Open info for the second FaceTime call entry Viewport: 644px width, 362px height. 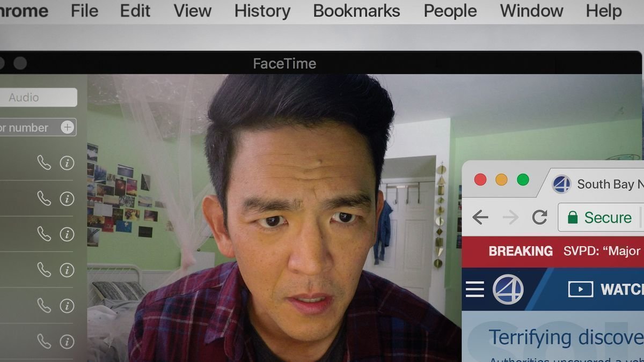67,198
